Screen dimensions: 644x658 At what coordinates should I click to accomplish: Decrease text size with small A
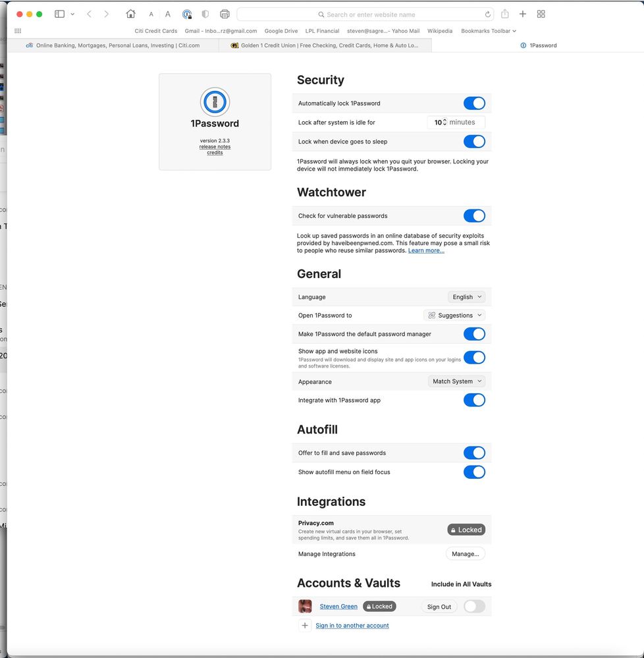coord(151,14)
